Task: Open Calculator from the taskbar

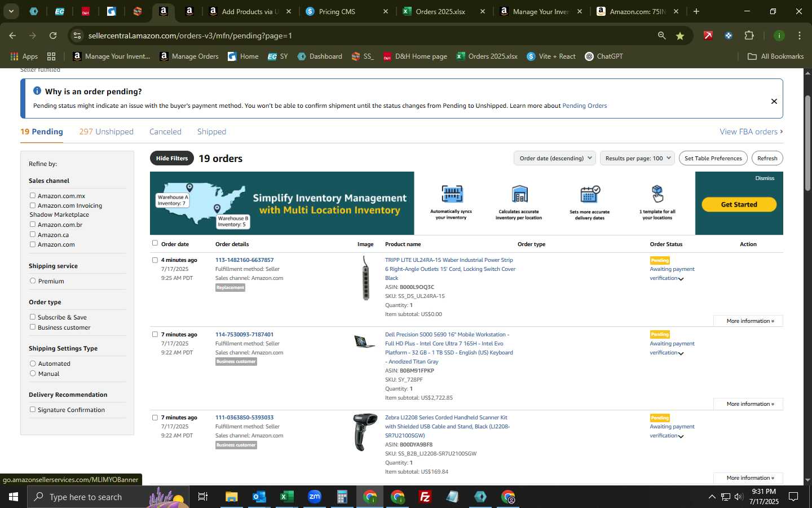Action: click(342, 497)
